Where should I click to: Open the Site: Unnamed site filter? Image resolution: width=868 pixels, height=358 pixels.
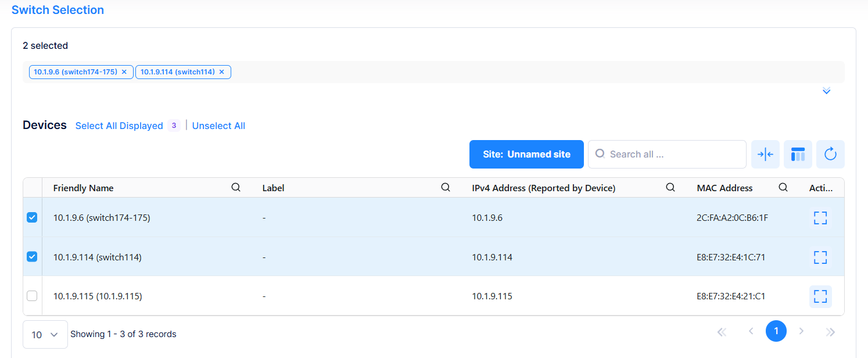coord(526,154)
